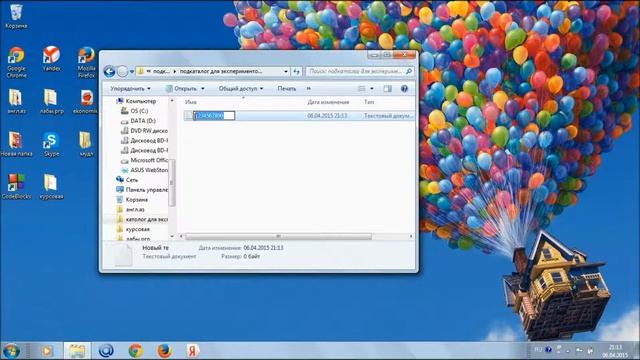This screenshot has height=360, width=640.
Task: Click navigation pane scroll-down arrow
Action: (172, 236)
